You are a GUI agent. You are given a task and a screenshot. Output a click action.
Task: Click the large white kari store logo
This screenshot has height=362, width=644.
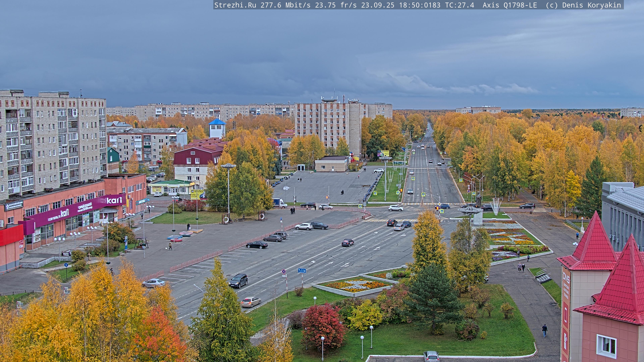coord(114,200)
